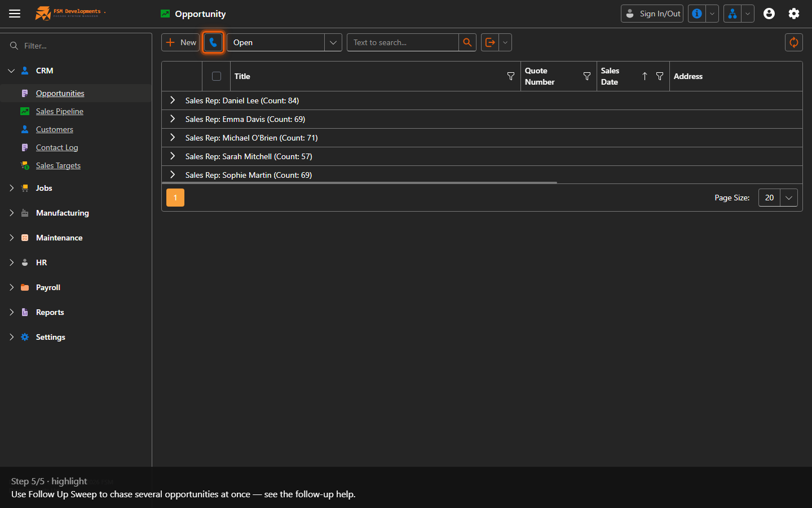Image resolution: width=812 pixels, height=508 pixels.
Task: Collapse the CRM menu section
Action: (x=11, y=71)
